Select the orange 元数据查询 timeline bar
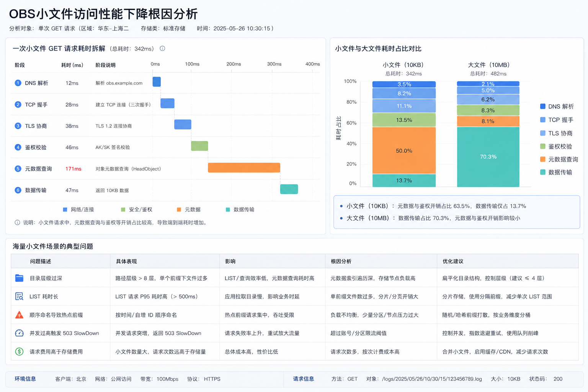Image resolution: width=588 pixels, height=392 pixels. tap(244, 167)
